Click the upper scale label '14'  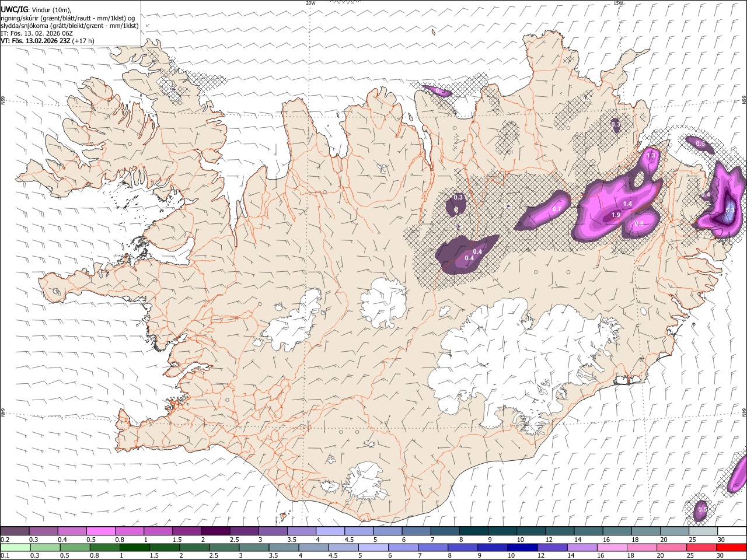pos(577,540)
